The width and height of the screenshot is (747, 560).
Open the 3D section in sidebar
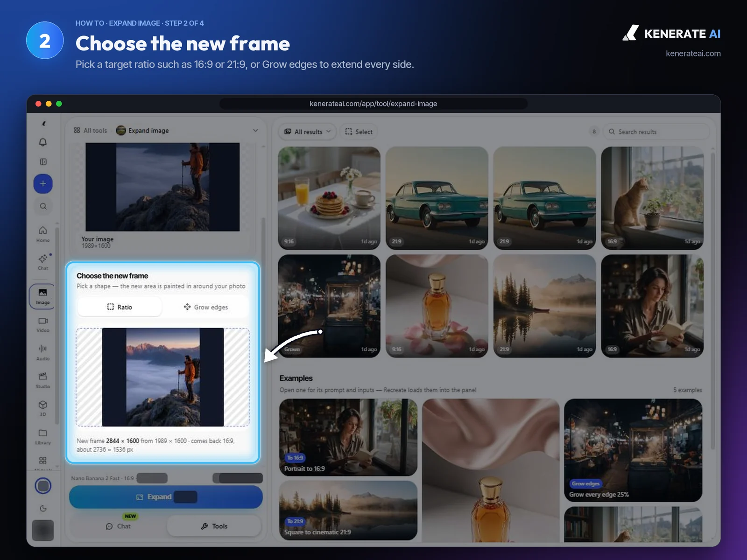click(43, 408)
